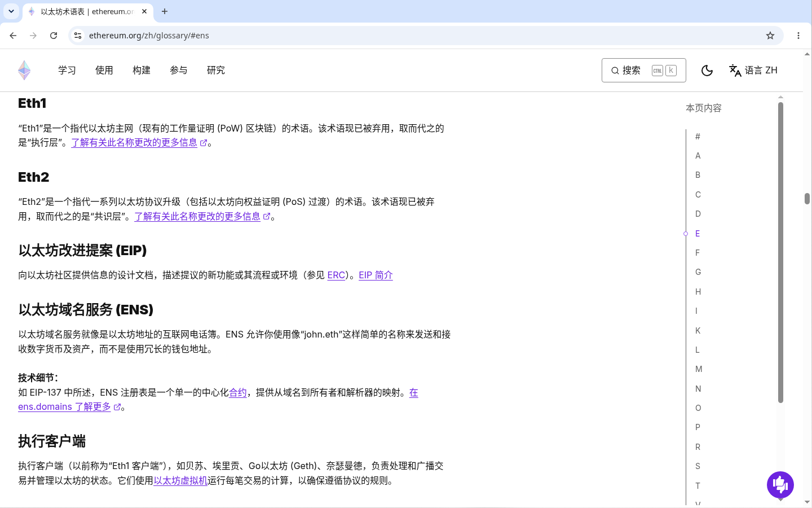The height and width of the screenshot is (508, 812).
Task: Click the 以太坊改进提案 (EIP) heading
Action: (82, 251)
